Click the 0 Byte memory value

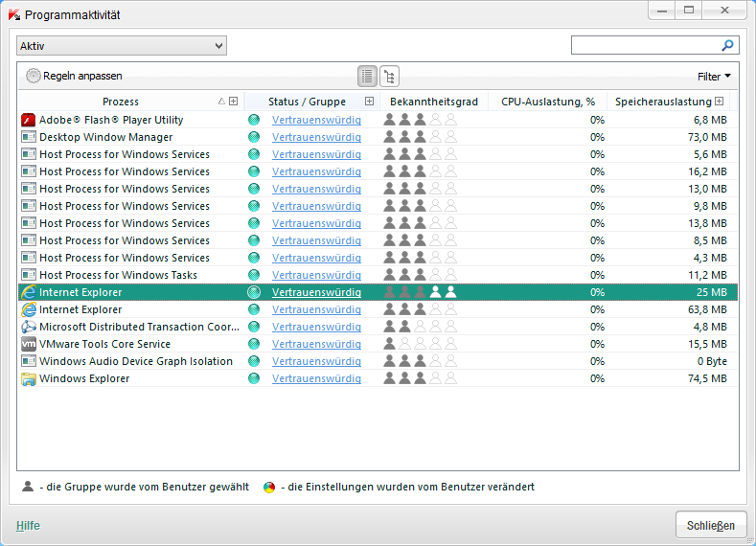(712, 361)
